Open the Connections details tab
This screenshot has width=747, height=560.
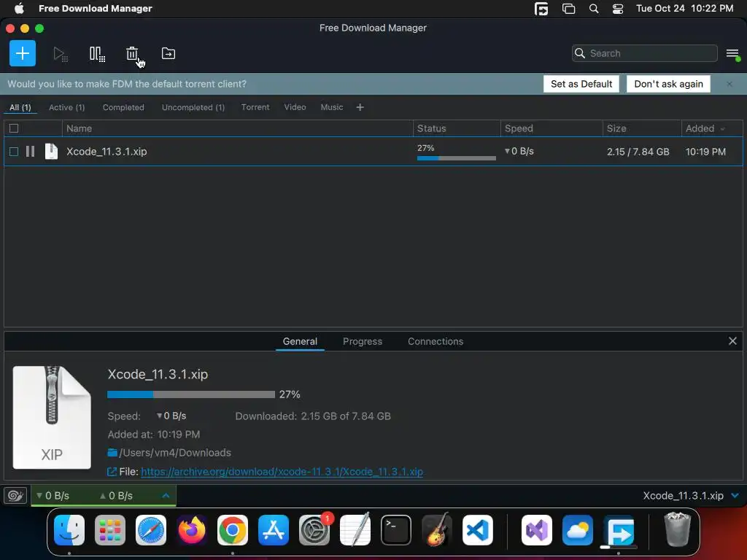(436, 341)
